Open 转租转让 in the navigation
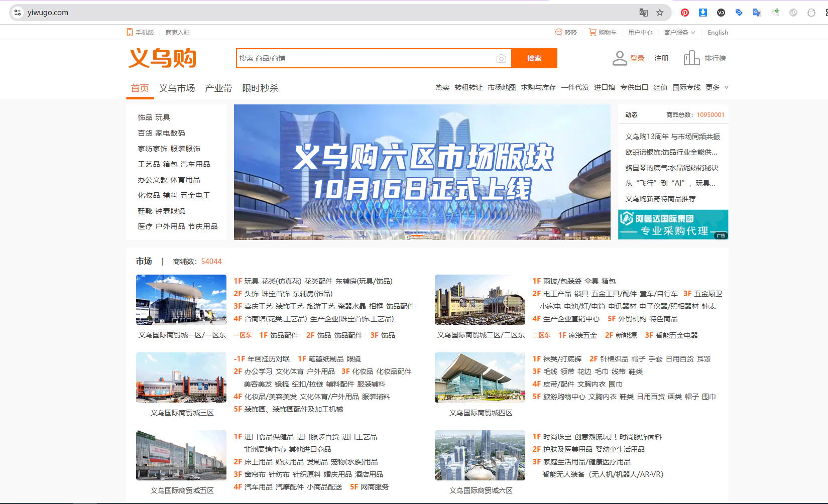 click(x=468, y=87)
